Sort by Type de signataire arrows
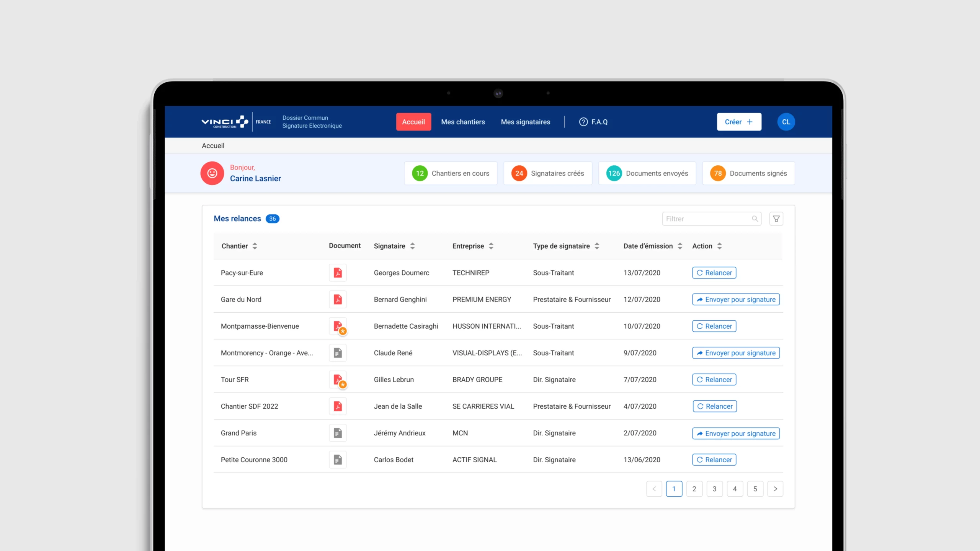This screenshot has height=551, width=980. coord(597,246)
